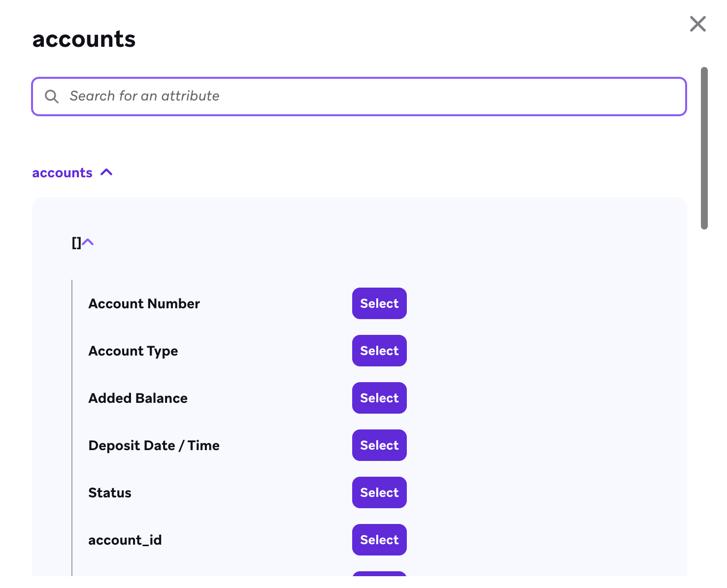
Task: Click the Account Type label
Action: [133, 351]
